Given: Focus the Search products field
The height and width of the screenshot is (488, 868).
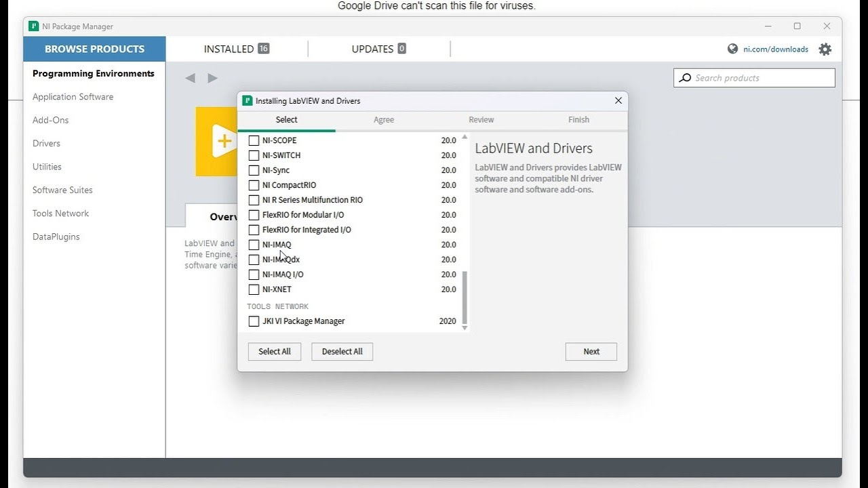Looking at the screenshot, I should coord(755,78).
